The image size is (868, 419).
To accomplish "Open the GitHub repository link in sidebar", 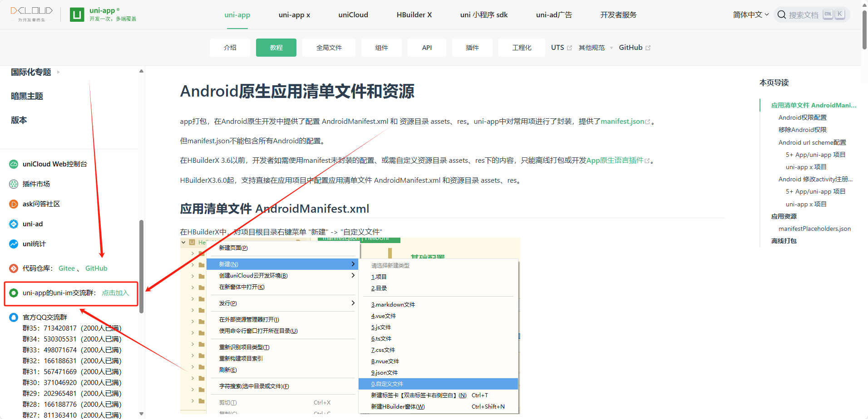I will pyautogui.click(x=96, y=268).
